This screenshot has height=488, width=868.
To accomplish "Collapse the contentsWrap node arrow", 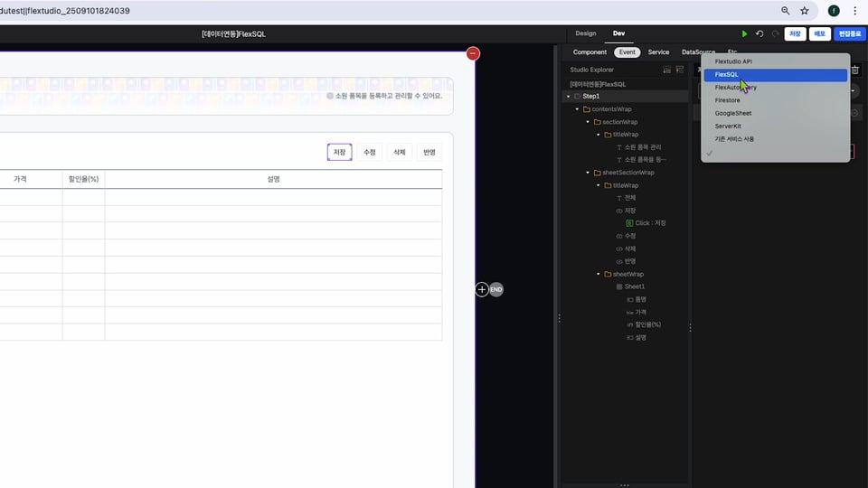I will (578, 109).
